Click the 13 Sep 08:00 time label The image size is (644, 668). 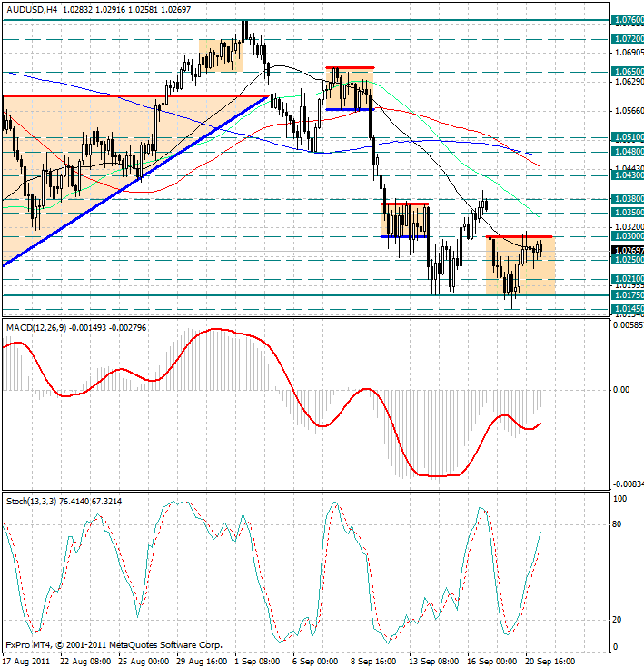434,662
